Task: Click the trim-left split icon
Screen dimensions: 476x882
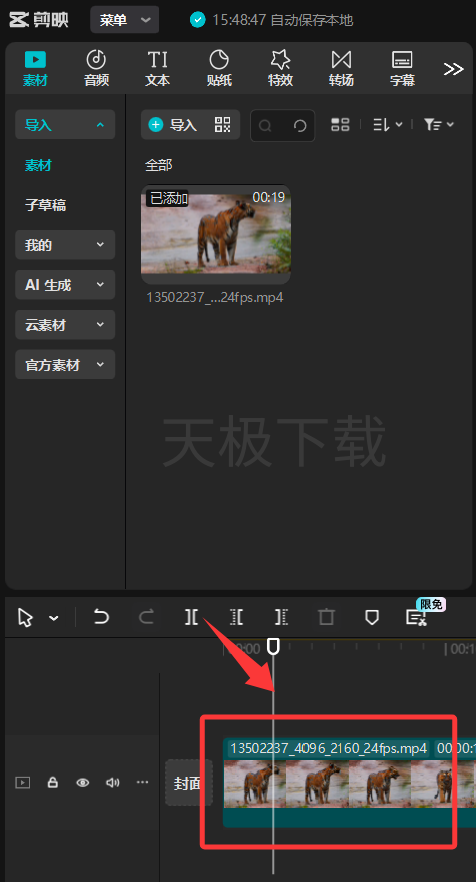Action: tap(236, 617)
